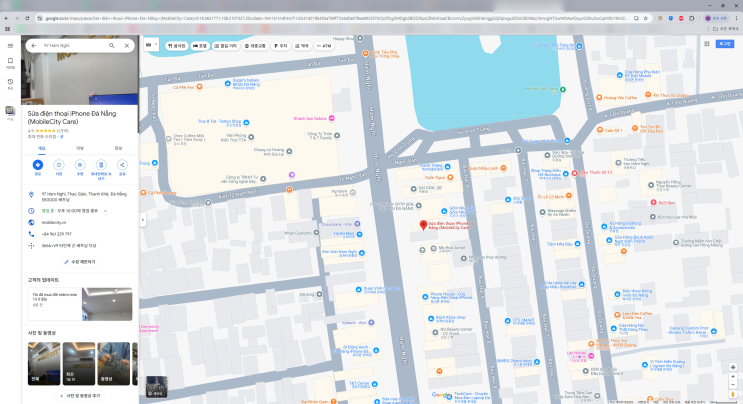Select the Pharmacies filter chip

click(302, 46)
